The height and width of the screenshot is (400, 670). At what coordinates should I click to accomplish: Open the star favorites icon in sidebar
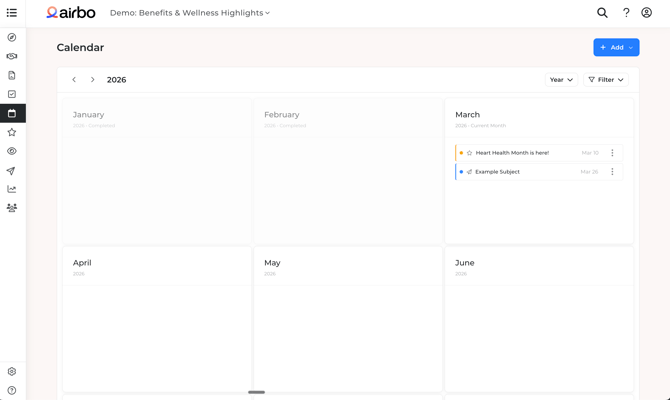tap(12, 132)
